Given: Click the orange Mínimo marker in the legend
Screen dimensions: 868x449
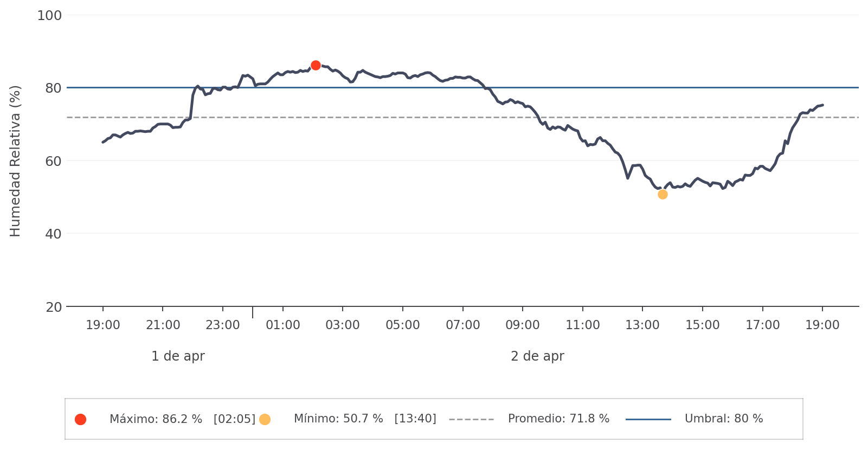Looking at the screenshot, I should click(265, 419).
